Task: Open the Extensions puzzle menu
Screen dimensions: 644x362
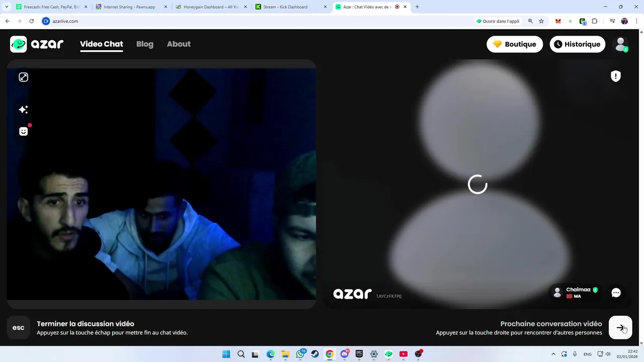Action: [x=595, y=21]
